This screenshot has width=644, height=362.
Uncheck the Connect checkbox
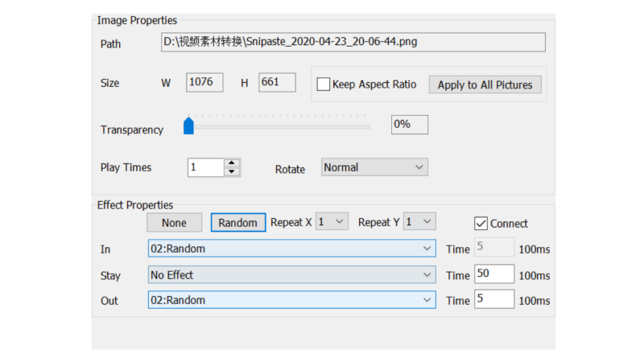(x=481, y=224)
